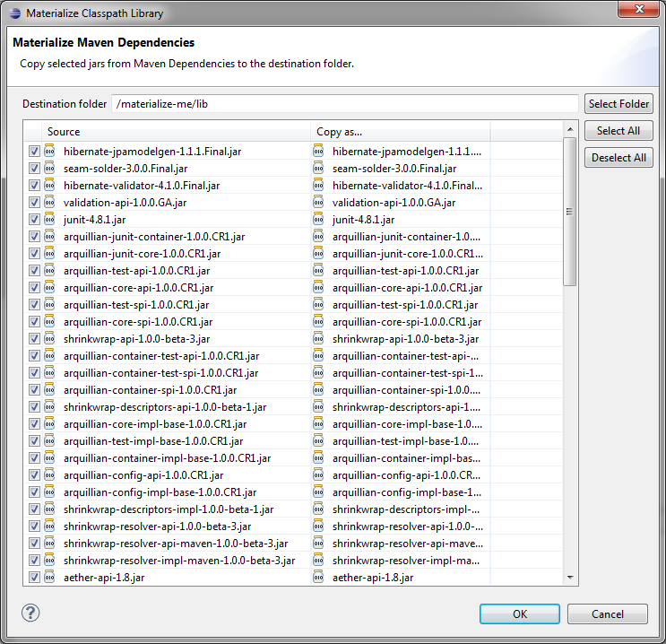
Task: Click jar icon of arquillian-config-impl-base source row
Action: pos(49,492)
